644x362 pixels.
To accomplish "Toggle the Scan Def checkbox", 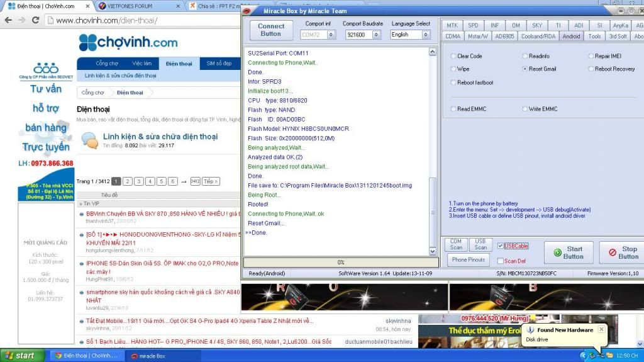I will (500, 261).
